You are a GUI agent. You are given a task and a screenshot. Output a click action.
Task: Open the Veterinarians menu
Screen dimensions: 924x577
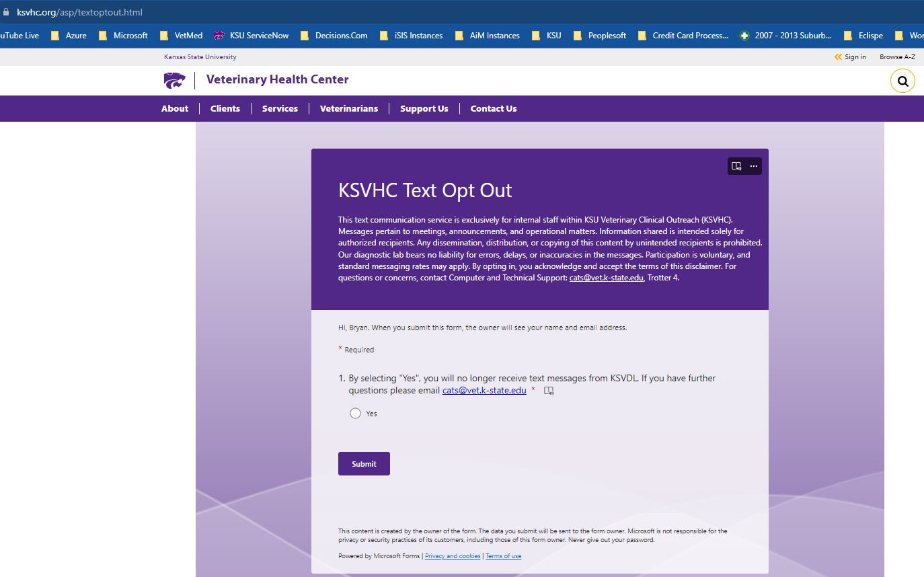tap(349, 108)
